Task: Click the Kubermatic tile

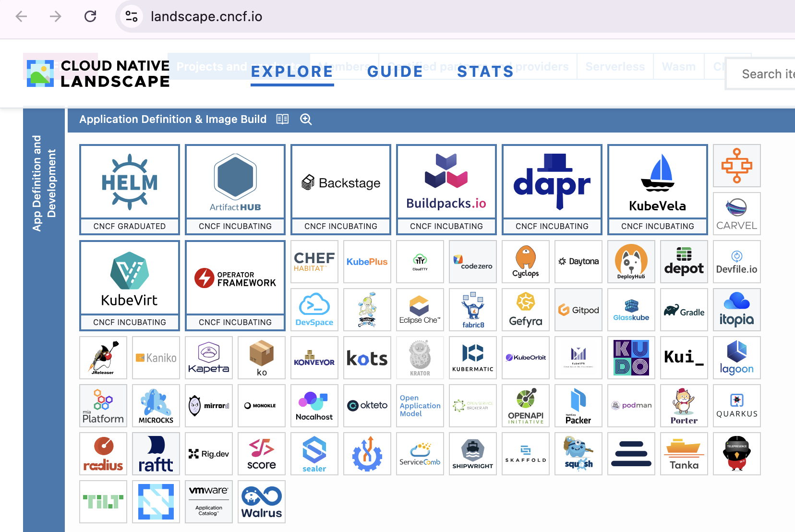Action: tap(473, 358)
